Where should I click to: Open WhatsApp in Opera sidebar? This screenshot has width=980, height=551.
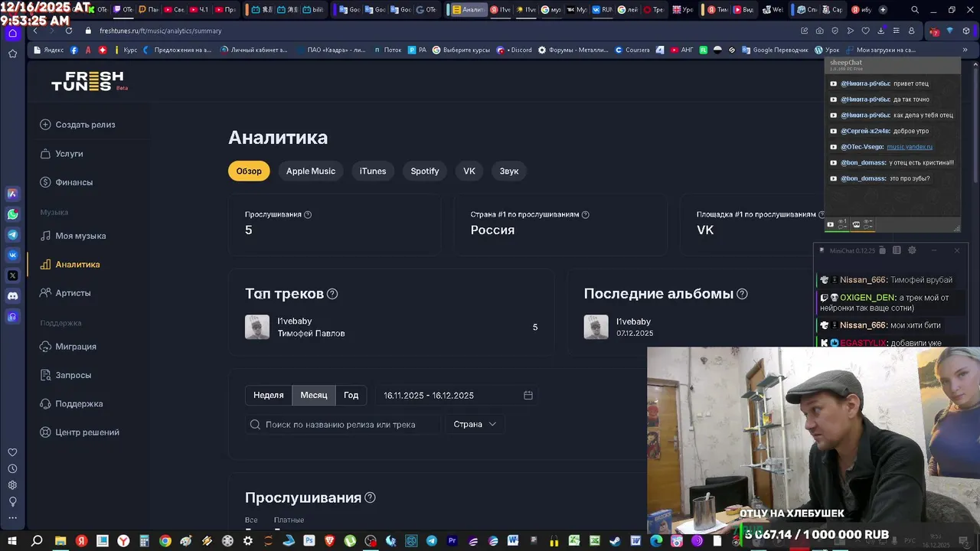(13, 214)
